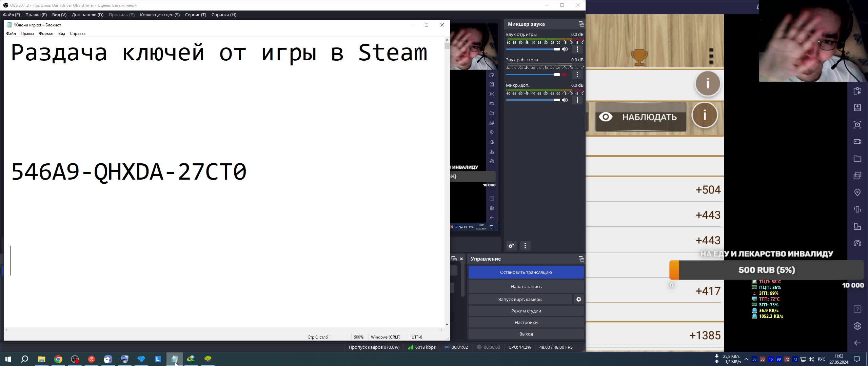Image resolution: width=868 pixels, height=366 pixels.
Task: Click the settings gear in right sidebar
Action: click(857, 326)
